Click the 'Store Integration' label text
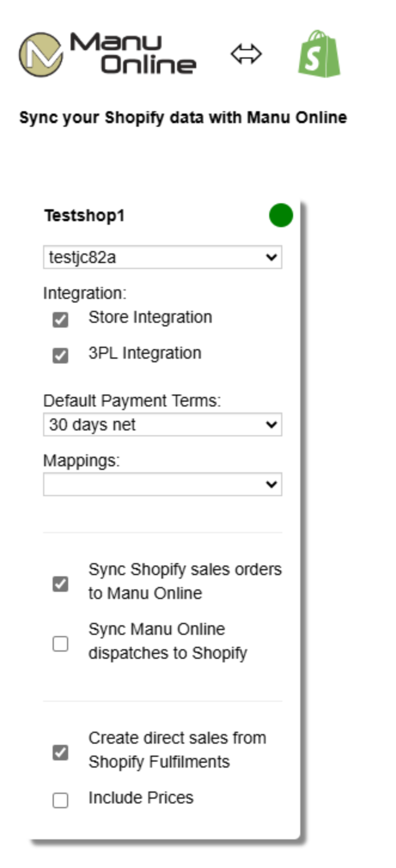This screenshot has width=396, height=868. click(150, 317)
